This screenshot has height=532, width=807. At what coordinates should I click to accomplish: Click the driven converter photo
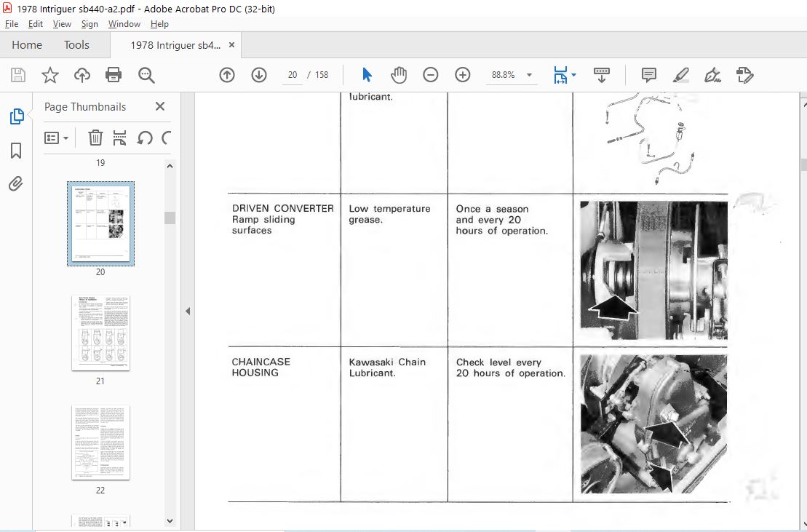653,271
